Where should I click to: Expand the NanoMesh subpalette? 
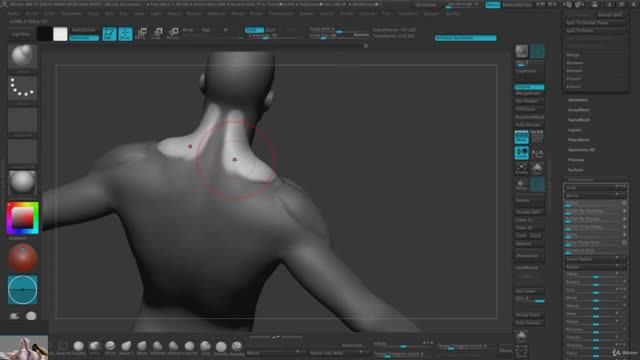click(x=579, y=120)
